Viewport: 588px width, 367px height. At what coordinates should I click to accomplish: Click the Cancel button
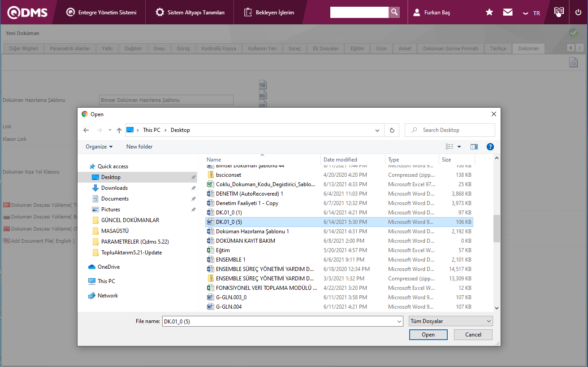tap(473, 335)
